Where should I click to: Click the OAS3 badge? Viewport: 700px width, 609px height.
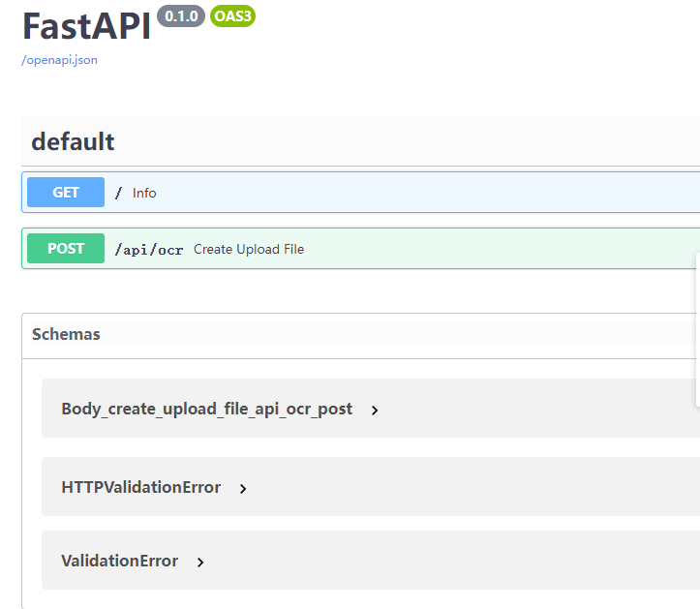coord(232,16)
